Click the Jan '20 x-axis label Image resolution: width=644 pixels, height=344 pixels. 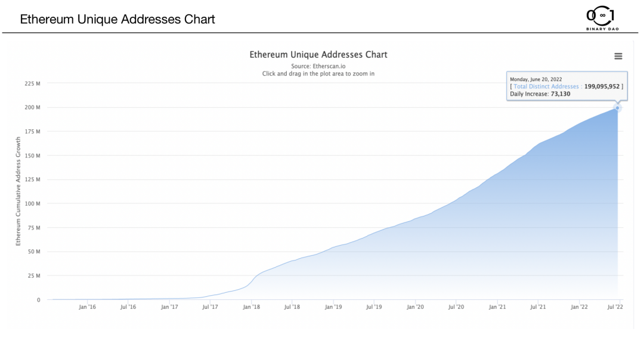pos(415,307)
